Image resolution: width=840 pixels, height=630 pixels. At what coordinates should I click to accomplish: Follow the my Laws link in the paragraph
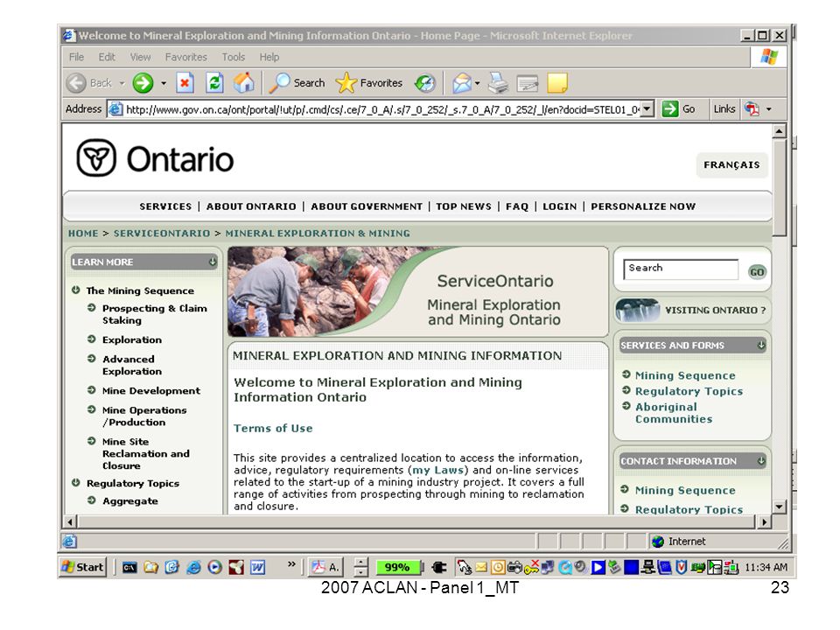pyautogui.click(x=437, y=470)
